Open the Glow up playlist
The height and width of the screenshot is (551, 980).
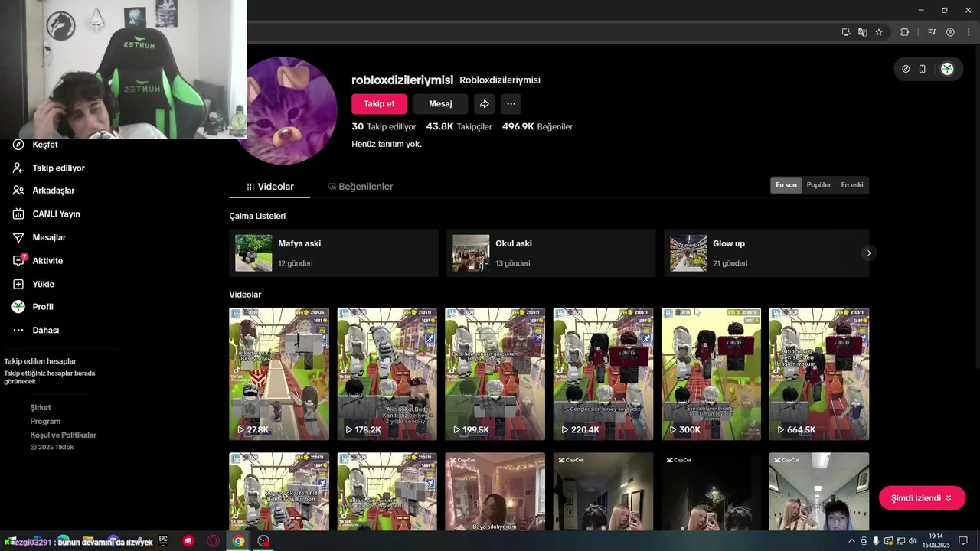(766, 253)
